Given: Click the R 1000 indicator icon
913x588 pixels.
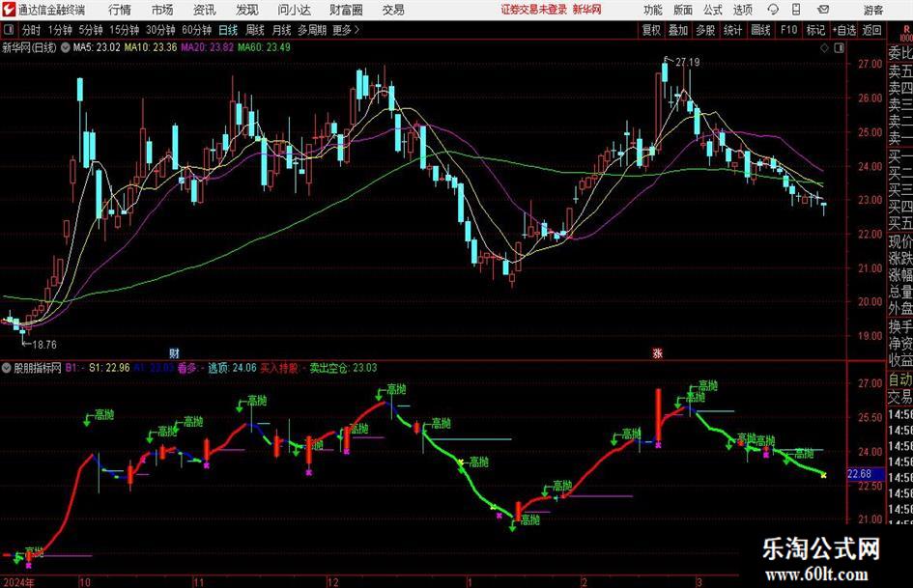Looking at the screenshot, I should [x=906, y=33].
